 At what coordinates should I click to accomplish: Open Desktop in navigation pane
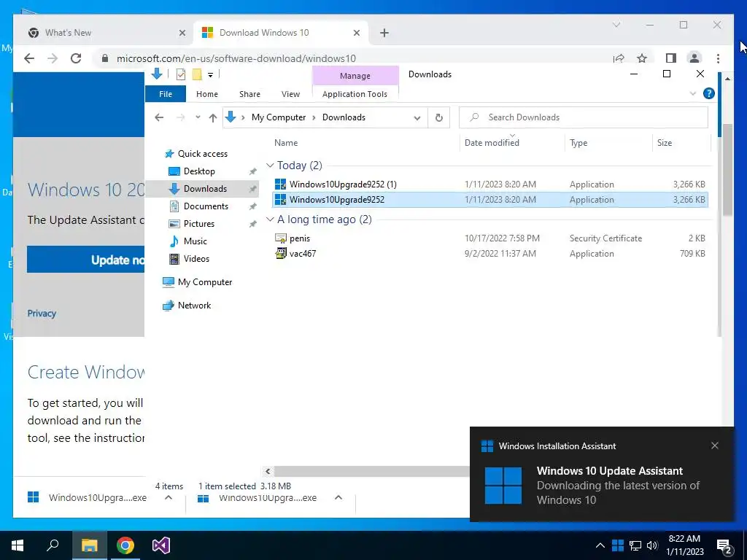[x=199, y=171]
